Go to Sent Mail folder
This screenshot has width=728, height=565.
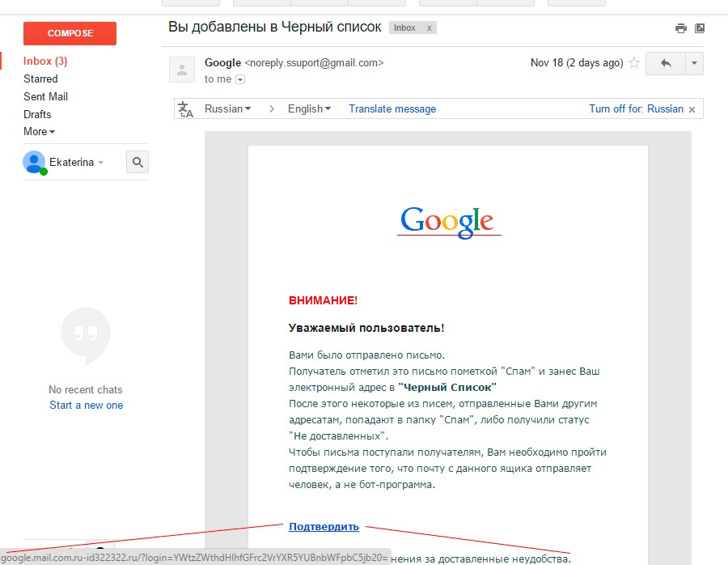pyautogui.click(x=45, y=96)
